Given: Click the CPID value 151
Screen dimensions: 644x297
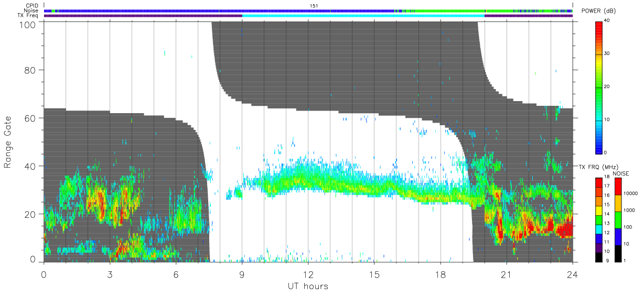Looking at the screenshot, I should click(314, 6).
